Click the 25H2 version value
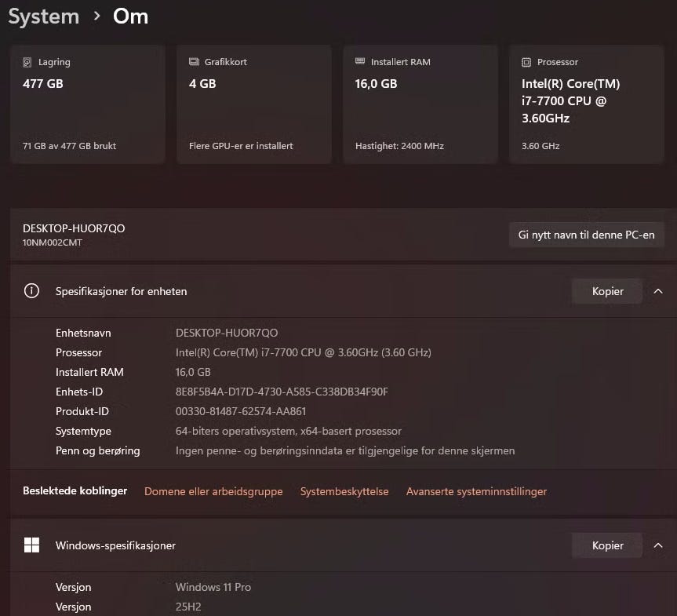This screenshot has width=677, height=616. 188,607
